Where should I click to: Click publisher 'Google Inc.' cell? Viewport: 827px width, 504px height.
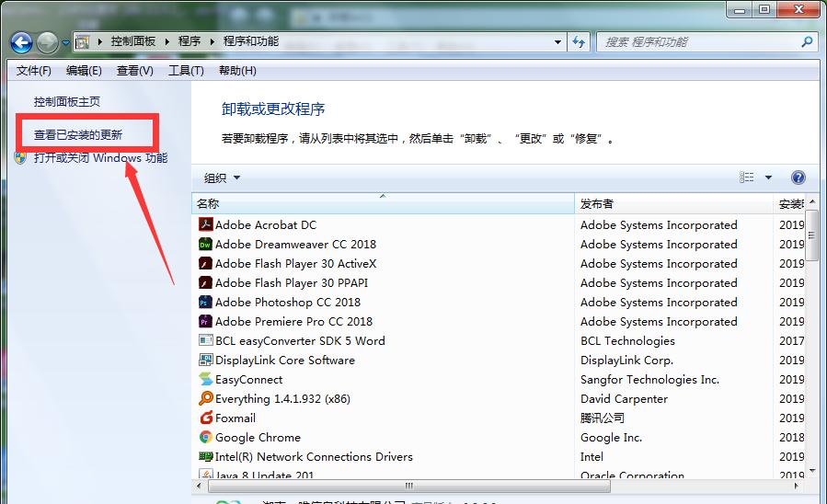point(612,438)
